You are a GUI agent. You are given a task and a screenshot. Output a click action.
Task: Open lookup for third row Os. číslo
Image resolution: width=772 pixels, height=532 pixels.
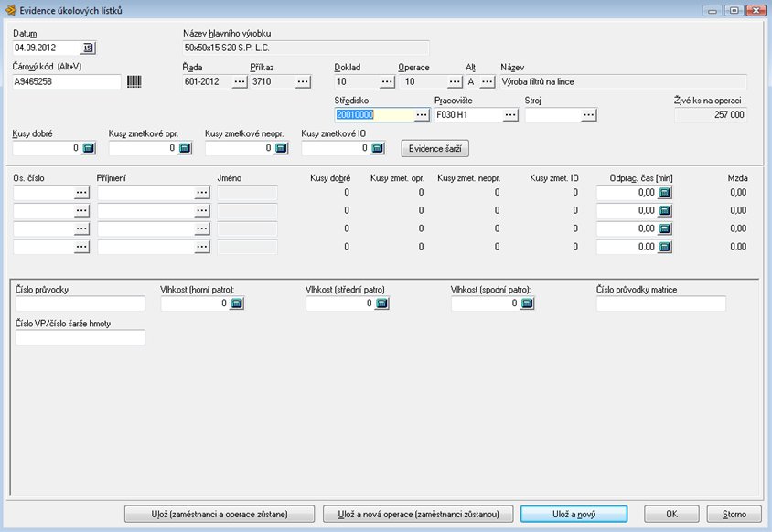[x=81, y=229]
